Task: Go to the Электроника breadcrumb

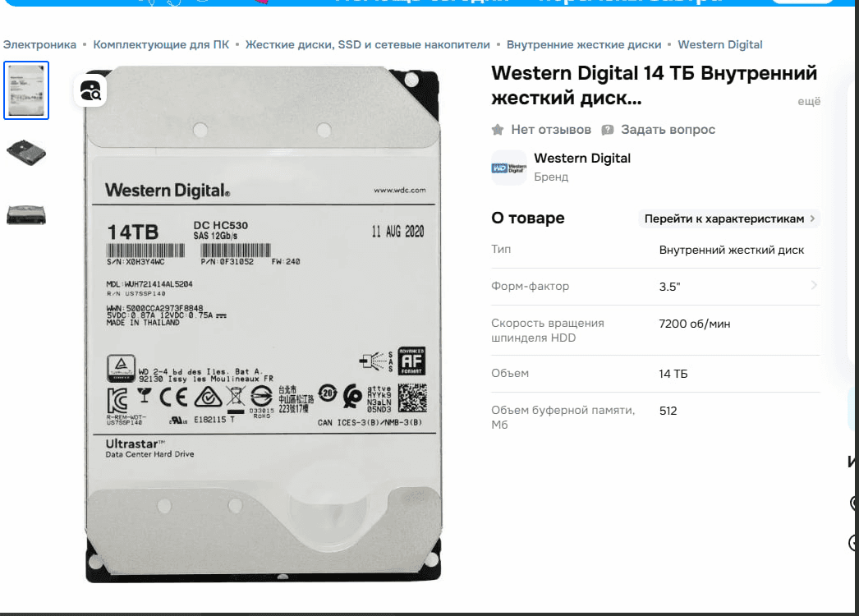Action: [39, 44]
